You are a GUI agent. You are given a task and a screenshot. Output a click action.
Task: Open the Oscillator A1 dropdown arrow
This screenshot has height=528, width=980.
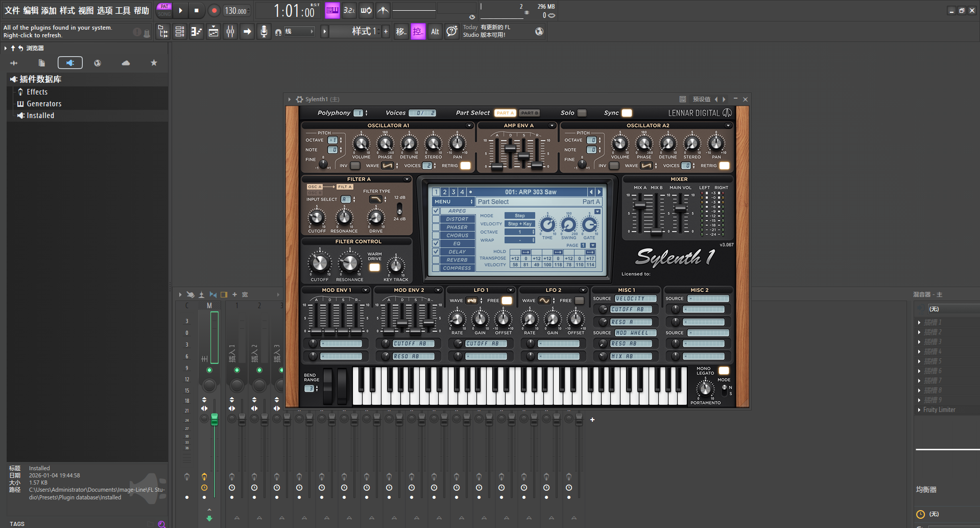click(x=469, y=126)
